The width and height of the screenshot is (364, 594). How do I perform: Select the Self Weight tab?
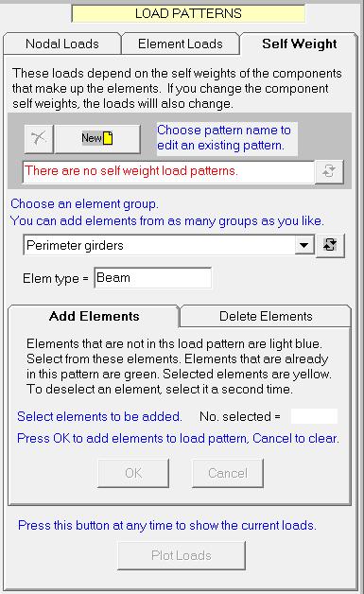[299, 44]
